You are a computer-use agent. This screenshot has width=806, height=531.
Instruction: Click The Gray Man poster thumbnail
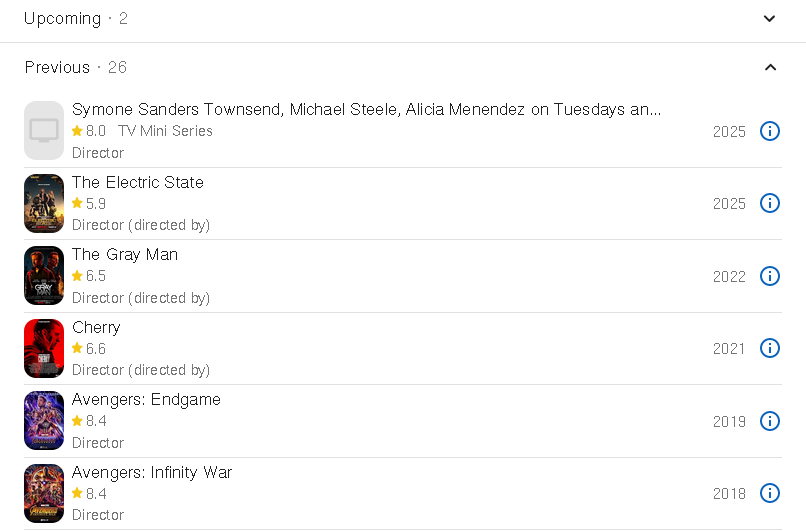tap(44, 276)
